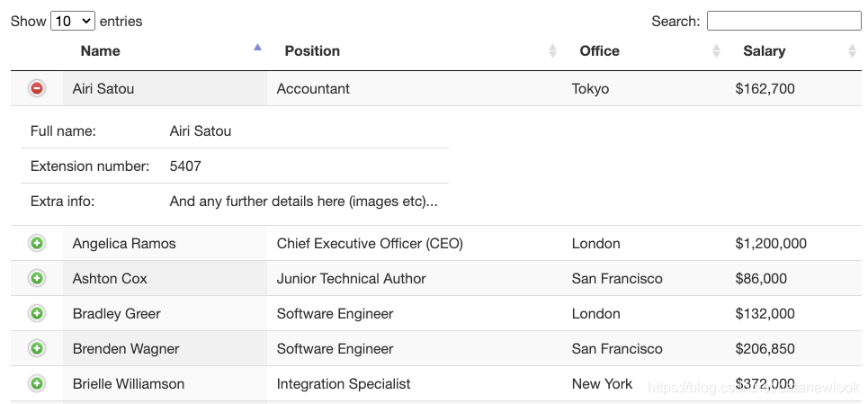Image resolution: width=868 pixels, height=404 pixels.
Task: Click the Tokyo office cell
Action: pos(590,88)
